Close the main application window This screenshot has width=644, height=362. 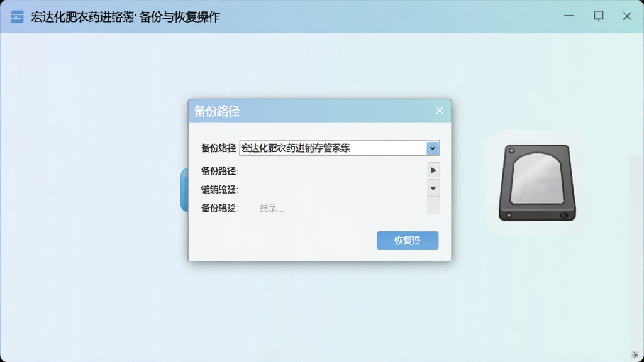(627, 16)
